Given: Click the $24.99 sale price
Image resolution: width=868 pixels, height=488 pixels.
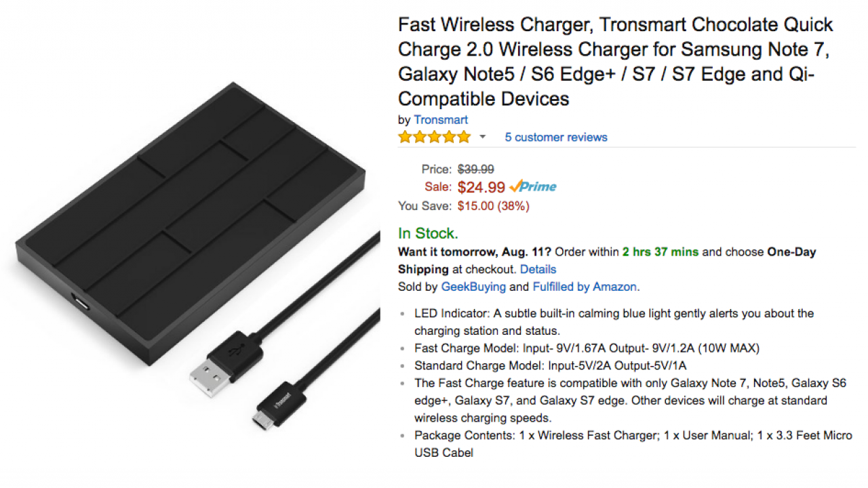Looking at the screenshot, I should (x=481, y=187).
